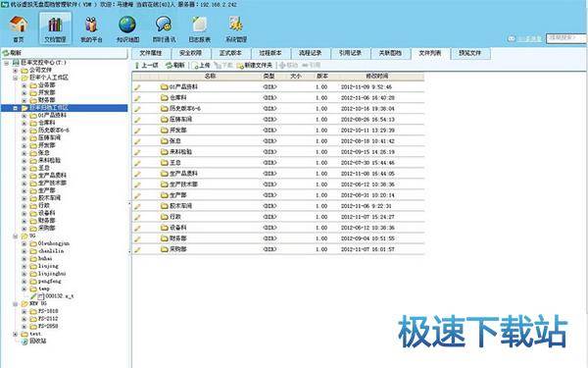Open the 正式版本 tab
The image size is (588, 368).
click(x=230, y=53)
